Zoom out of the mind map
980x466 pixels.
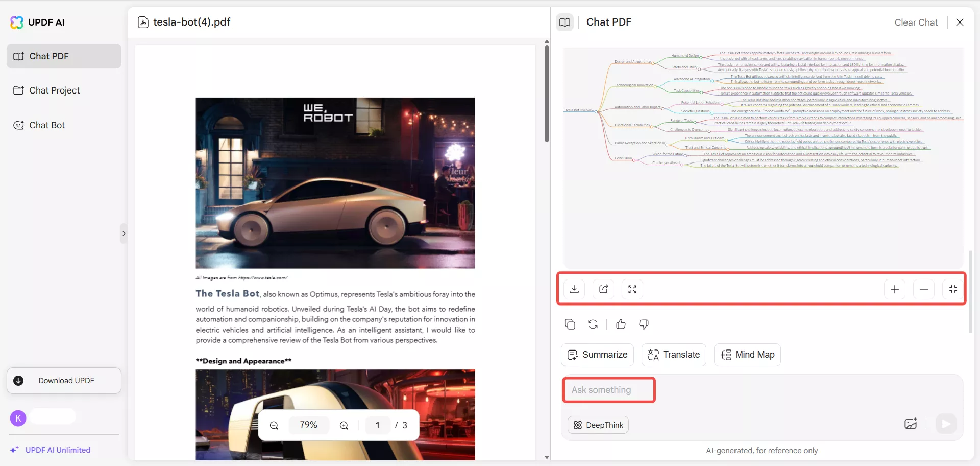pyautogui.click(x=924, y=289)
